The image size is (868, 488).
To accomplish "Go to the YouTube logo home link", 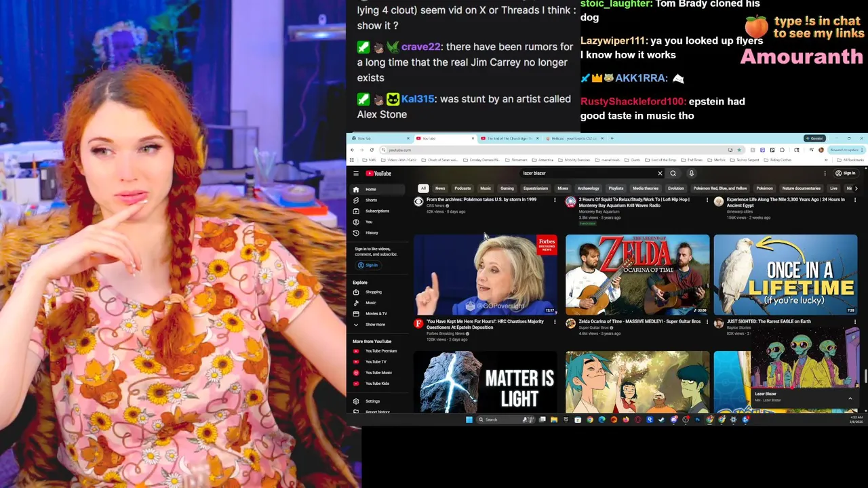I will tap(378, 174).
